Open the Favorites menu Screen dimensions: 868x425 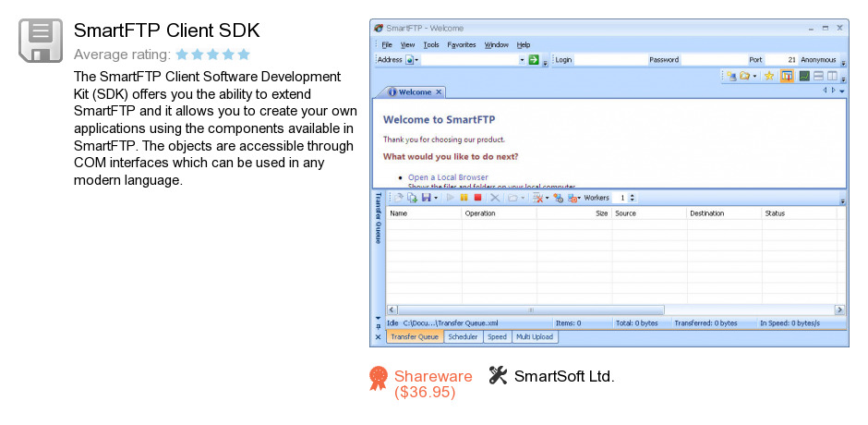pyautogui.click(x=462, y=45)
